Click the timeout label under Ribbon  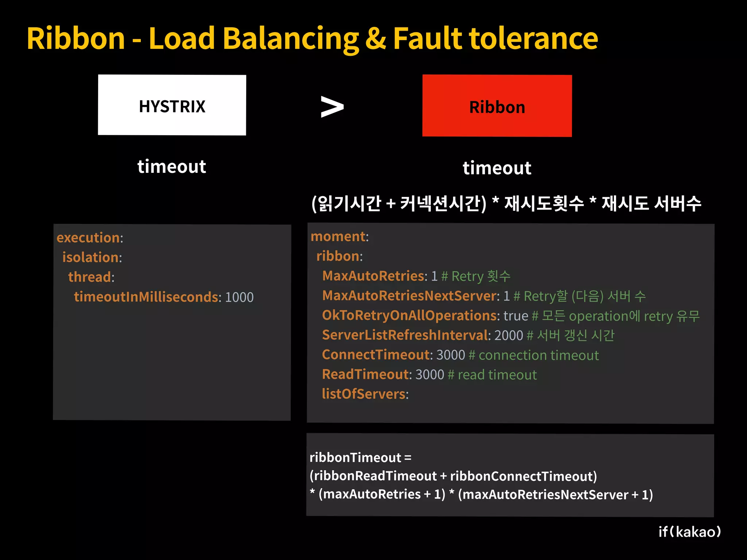pyautogui.click(x=497, y=168)
